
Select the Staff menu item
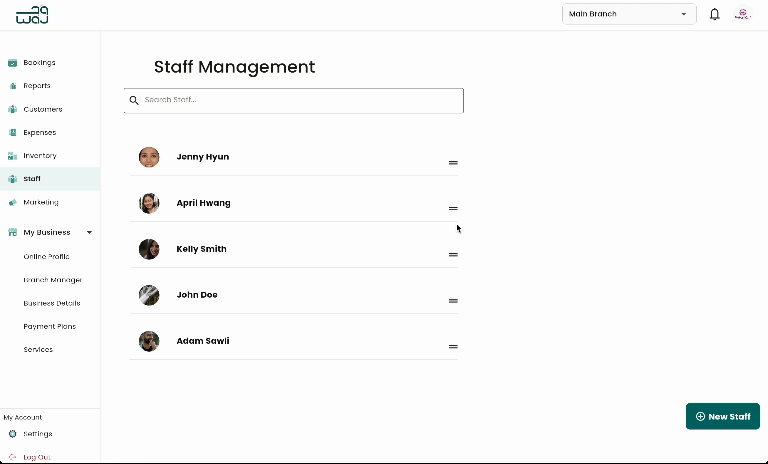point(50,179)
